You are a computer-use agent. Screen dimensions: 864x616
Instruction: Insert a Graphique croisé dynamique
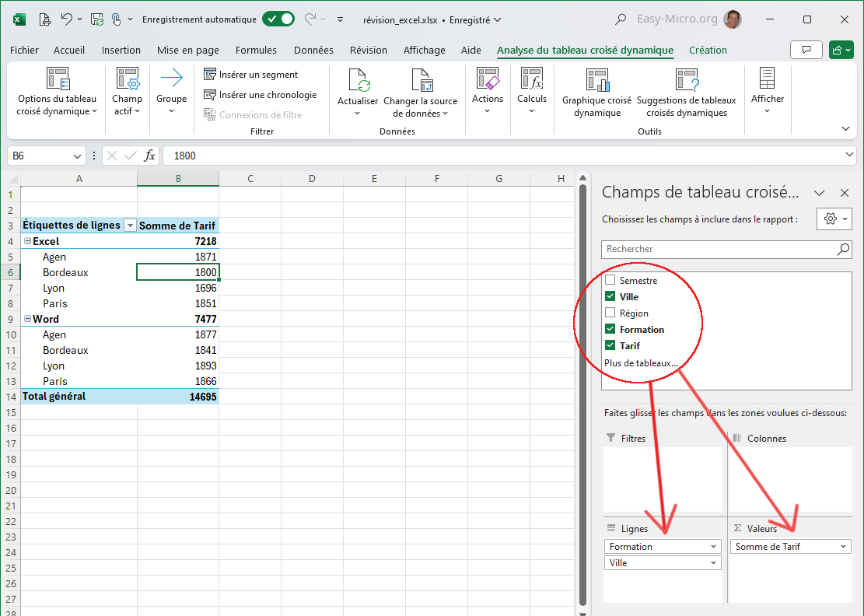tap(596, 93)
